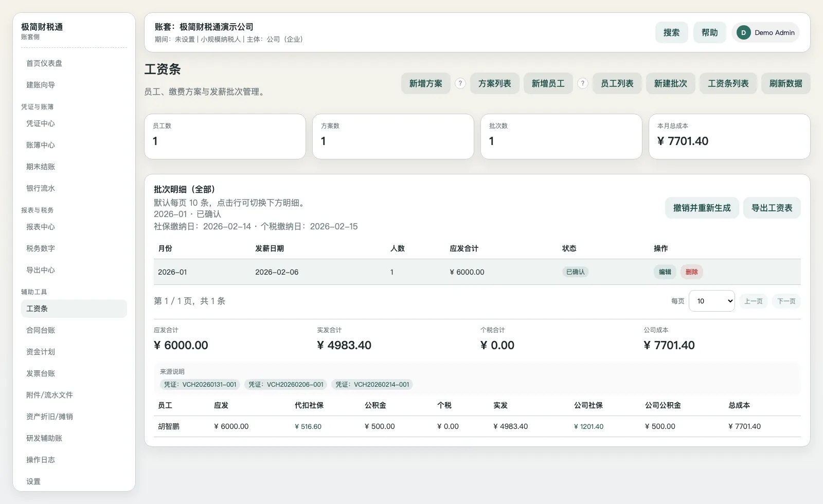
Task: Click the 搜索 button
Action: [x=671, y=32]
